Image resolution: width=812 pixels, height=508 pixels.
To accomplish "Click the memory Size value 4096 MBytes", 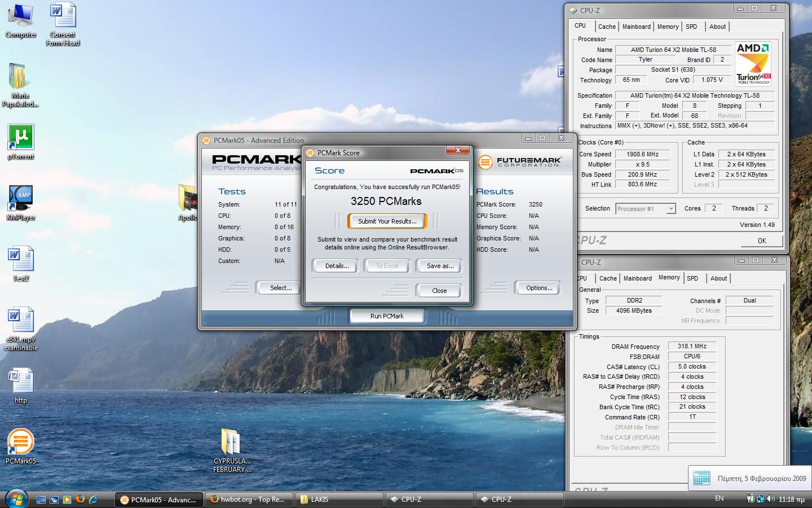I will coord(634,310).
